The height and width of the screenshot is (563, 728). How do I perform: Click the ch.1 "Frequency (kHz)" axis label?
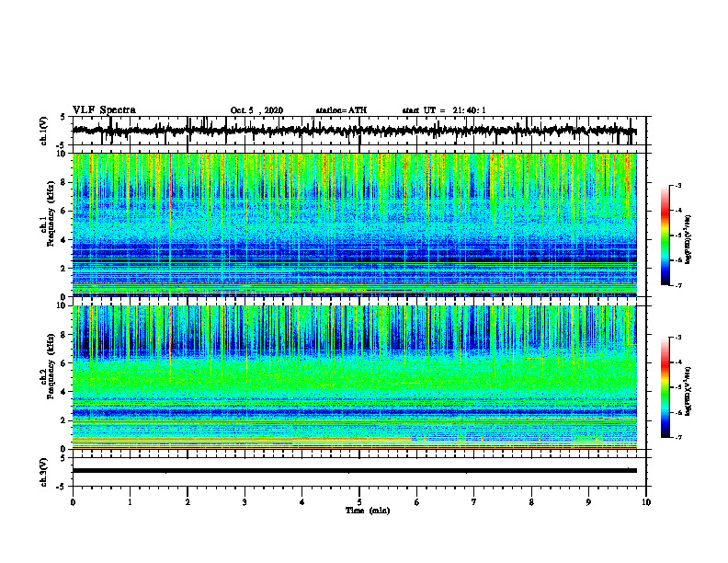[x=49, y=214]
